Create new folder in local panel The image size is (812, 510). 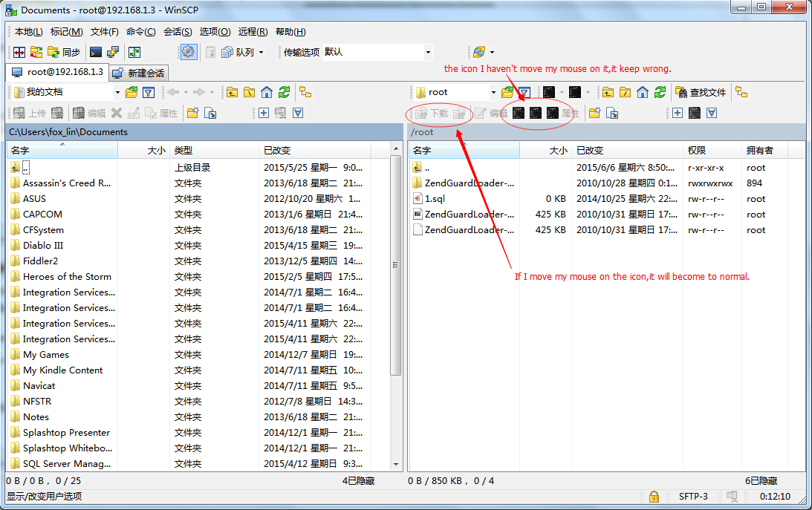point(193,113)
